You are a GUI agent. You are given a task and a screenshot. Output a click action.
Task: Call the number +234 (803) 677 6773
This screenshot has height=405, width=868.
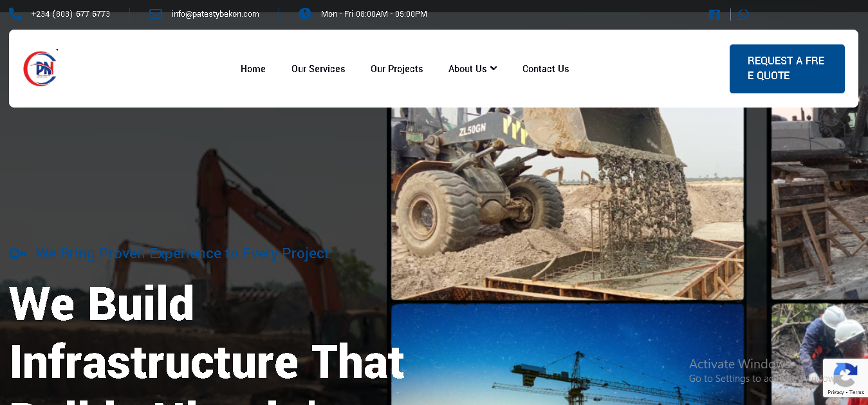point(71,14)
